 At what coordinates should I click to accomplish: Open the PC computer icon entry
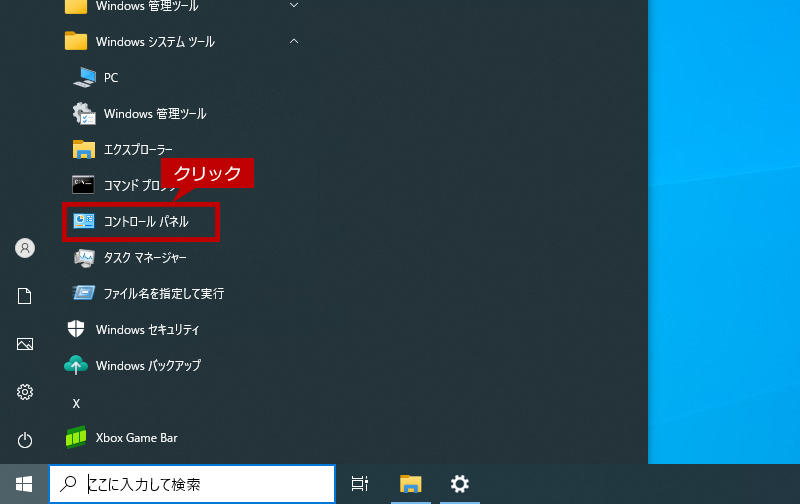[x=84, y=78]
